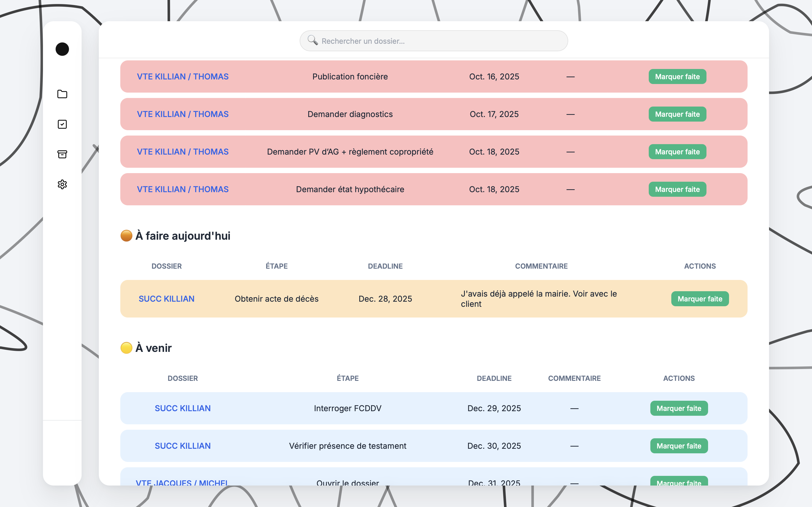The width and height of the screenshot is (812, 507).
Task: Mark Demander diagnostics as done
Action: click(677, 114)
